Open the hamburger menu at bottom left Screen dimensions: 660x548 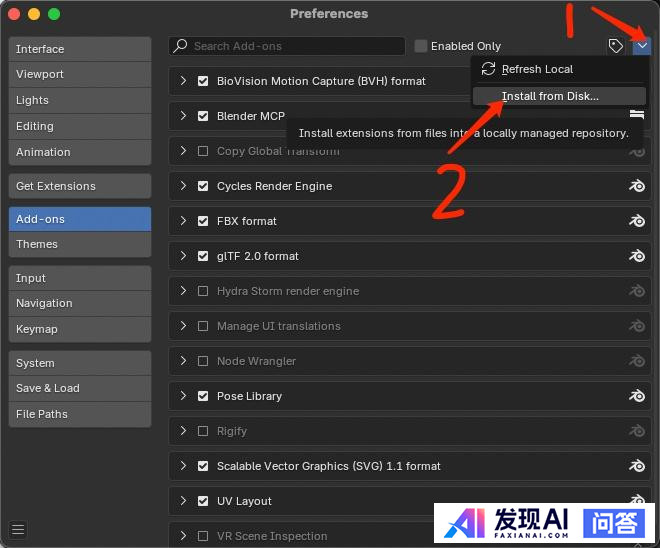18,529
